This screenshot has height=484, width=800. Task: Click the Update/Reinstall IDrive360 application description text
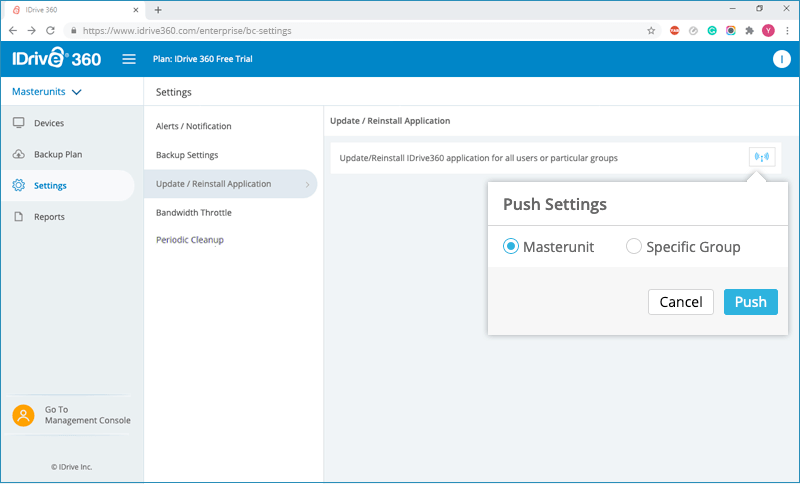click(x=479, y=158)
